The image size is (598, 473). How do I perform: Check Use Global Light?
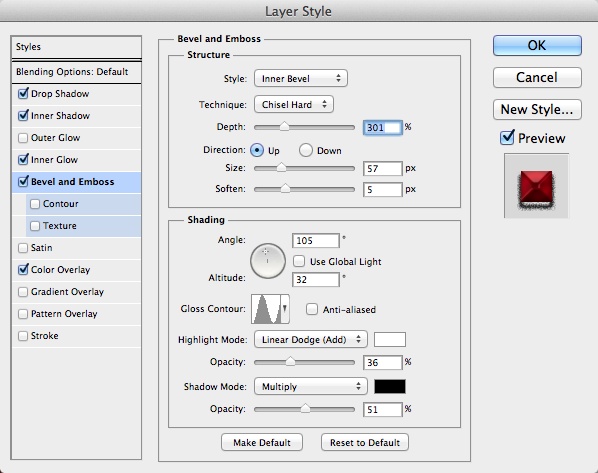pos(299,261)
